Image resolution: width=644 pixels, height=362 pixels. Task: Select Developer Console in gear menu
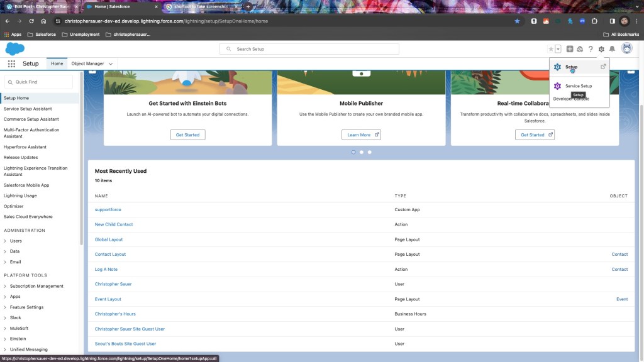(571, 99)
